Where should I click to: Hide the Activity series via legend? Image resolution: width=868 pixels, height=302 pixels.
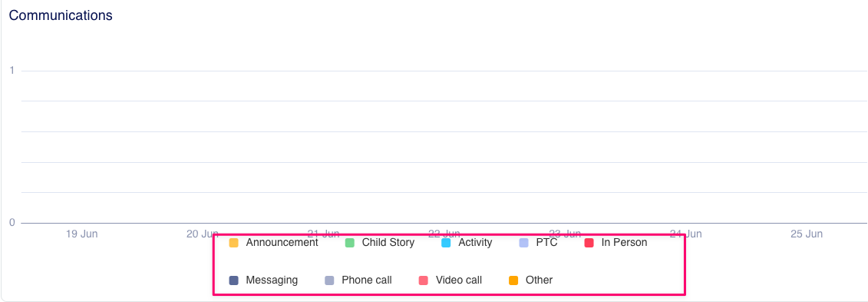point(475,242)
